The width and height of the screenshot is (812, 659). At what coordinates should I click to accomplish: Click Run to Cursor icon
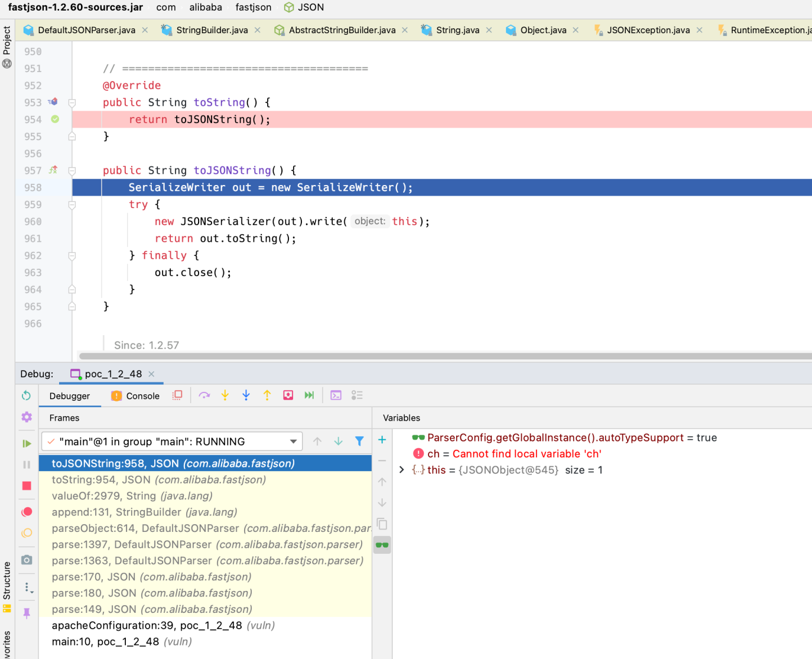309,395
